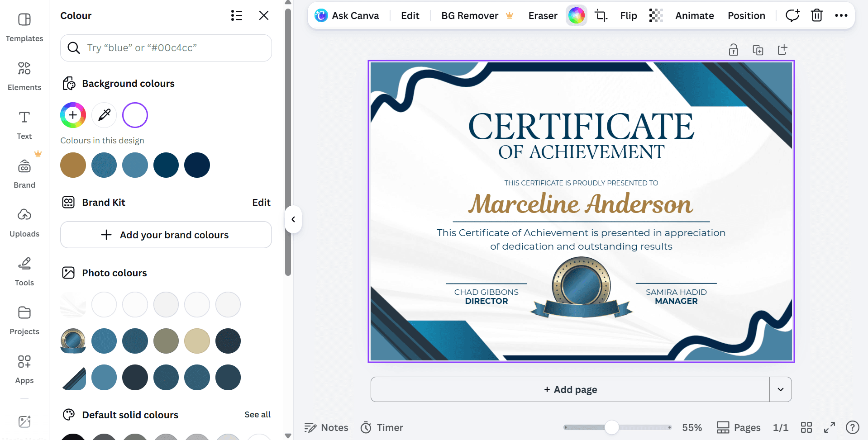Click See all for default solid colours
The width and height of the screenshot is (868, 440).
pyautogui.click(x=258, y=415)
